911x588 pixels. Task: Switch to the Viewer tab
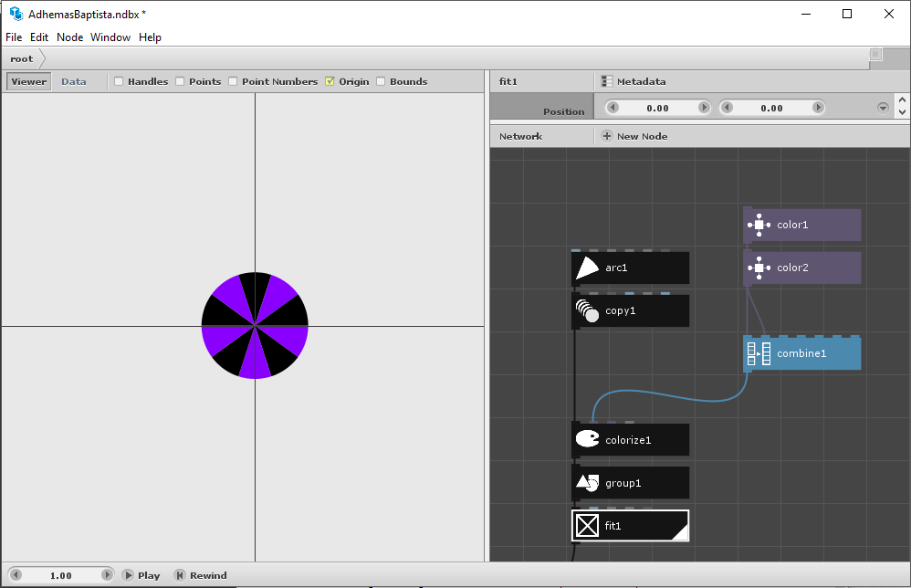[x=28, y=81]
